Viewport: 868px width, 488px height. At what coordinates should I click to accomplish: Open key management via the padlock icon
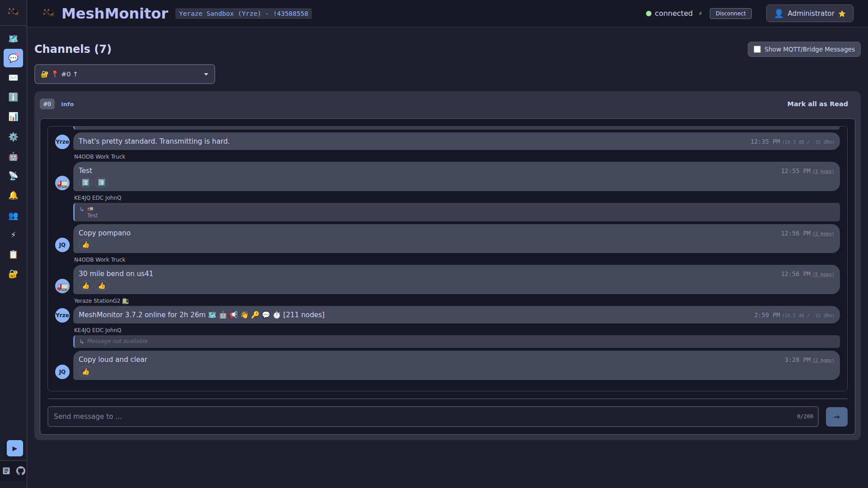13,274
